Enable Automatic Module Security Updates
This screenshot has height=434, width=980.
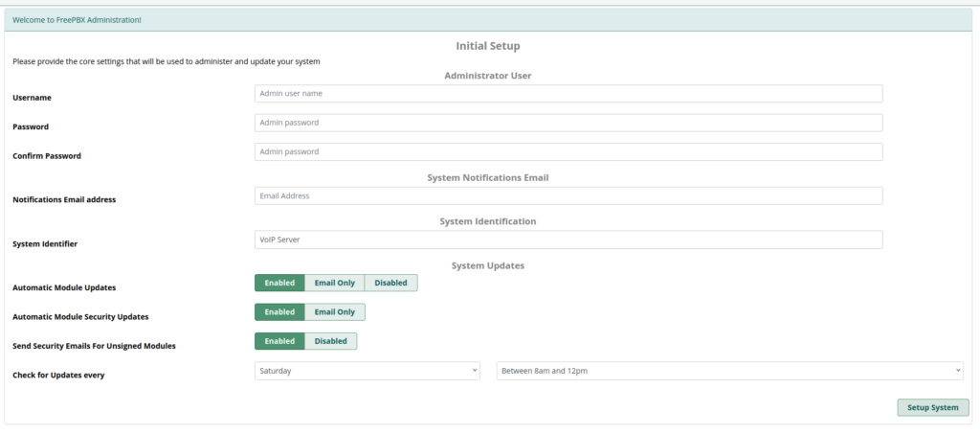279,312
